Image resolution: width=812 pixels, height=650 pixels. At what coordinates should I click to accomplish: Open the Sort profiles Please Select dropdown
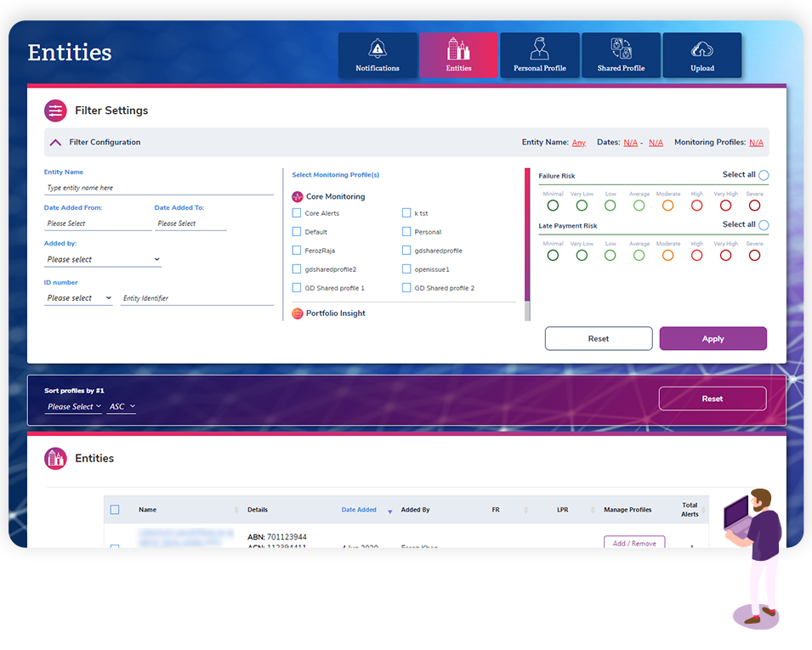(74, 407)
